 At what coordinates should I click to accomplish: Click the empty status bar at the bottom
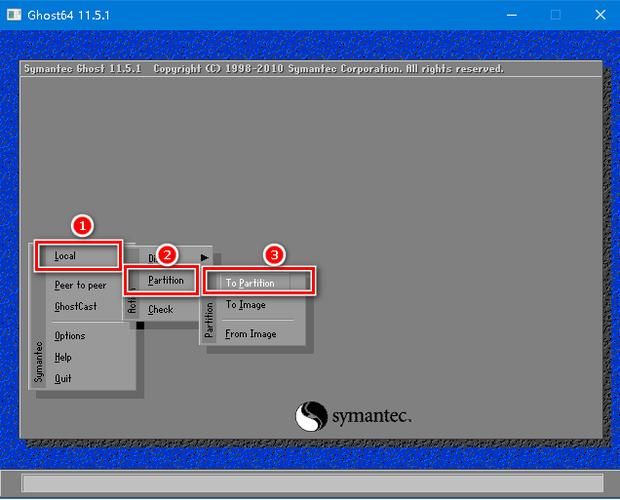(310, 484)
